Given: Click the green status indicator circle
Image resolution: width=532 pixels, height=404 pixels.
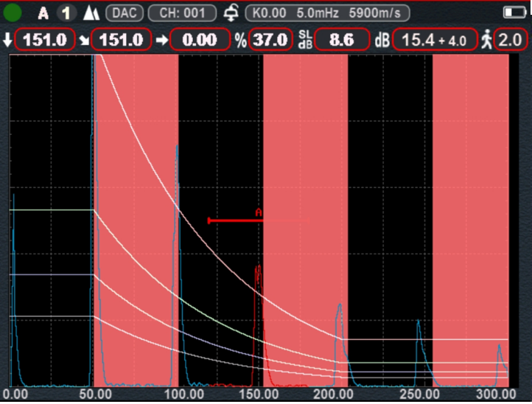Looking at the screenshot, I should pyautogui.click(x=13, y=13).
